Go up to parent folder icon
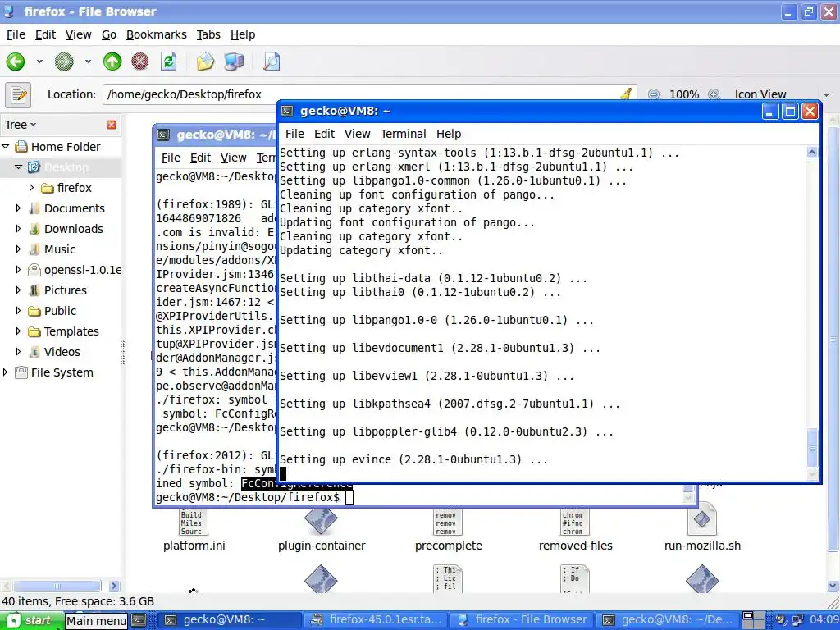This screenshot has width=840, height=630. click(x=112, y=62)
